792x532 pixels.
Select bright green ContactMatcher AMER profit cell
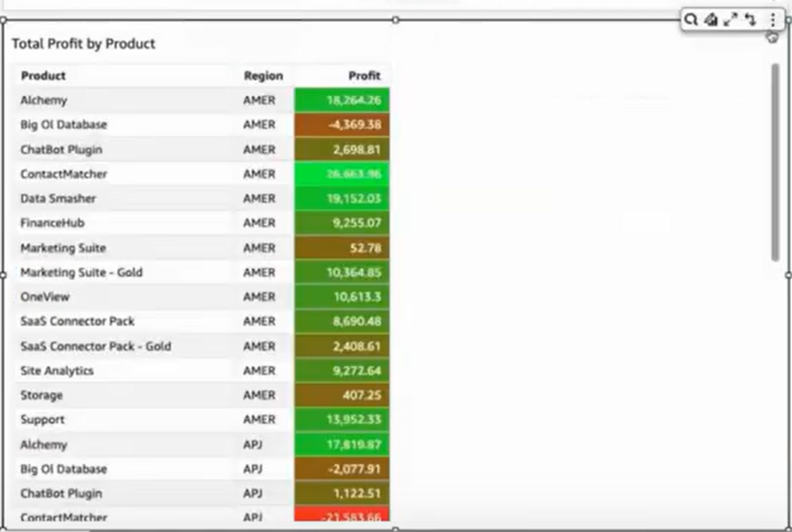tap(342, 174)
